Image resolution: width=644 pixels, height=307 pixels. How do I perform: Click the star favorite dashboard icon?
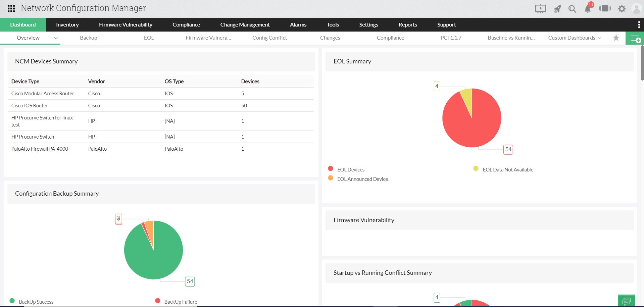(616, 38)
